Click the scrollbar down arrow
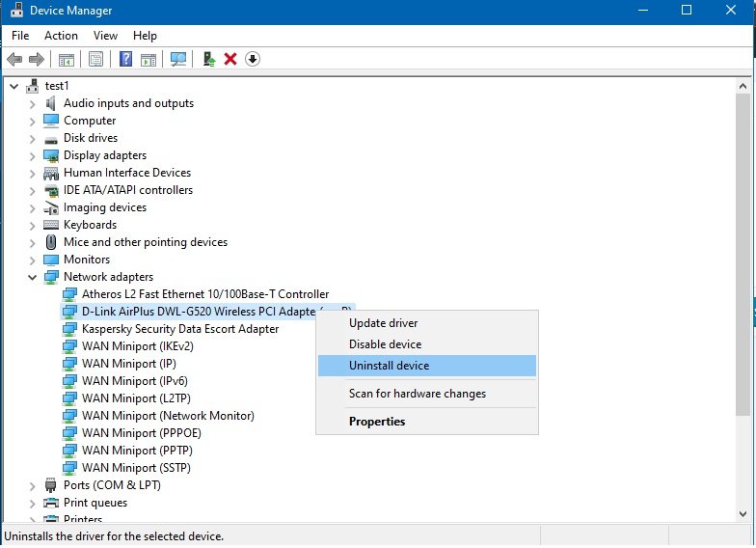Viewport: 756px width, 548px height. point(742,514)
